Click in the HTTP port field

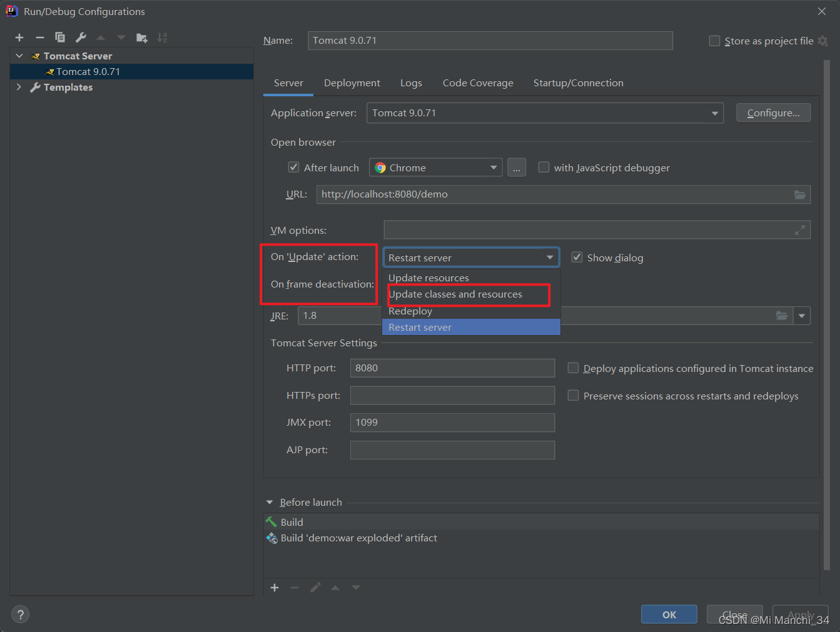(x=452, y=368)
